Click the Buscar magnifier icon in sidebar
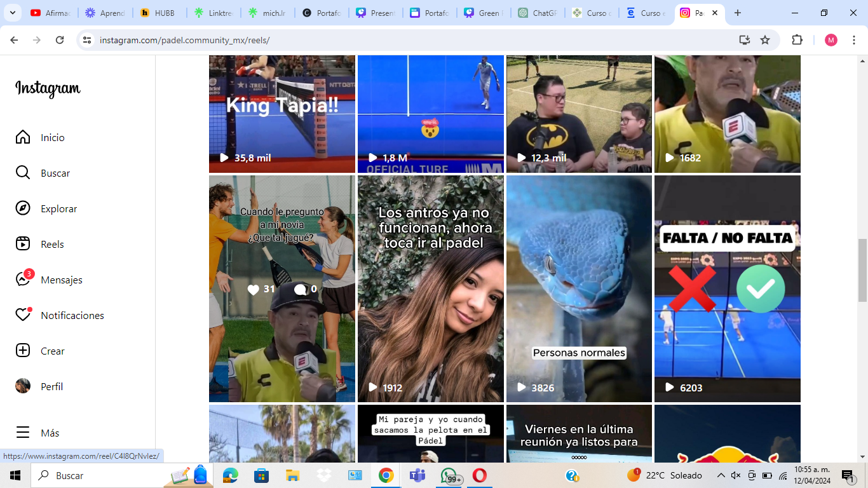 (23, 173)
